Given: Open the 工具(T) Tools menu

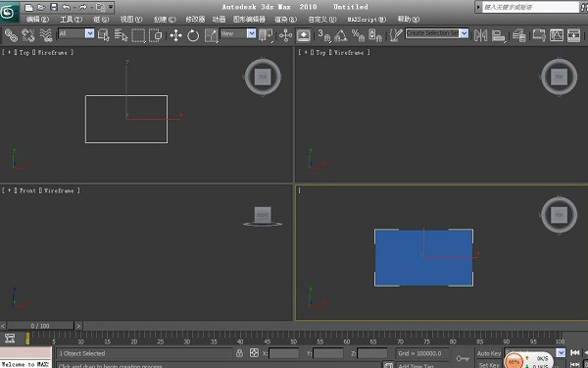Looking at the screenshot, I should click(x=72, y=20).
